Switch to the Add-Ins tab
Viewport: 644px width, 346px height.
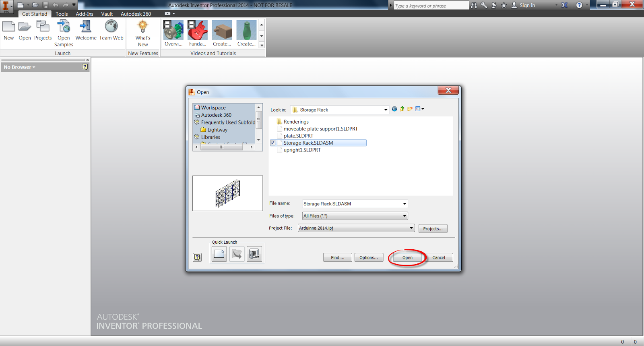(x=85, y=14)
